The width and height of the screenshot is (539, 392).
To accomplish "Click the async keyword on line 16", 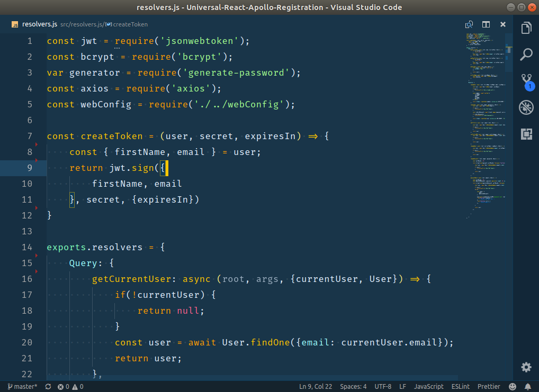I will point(196,279).
